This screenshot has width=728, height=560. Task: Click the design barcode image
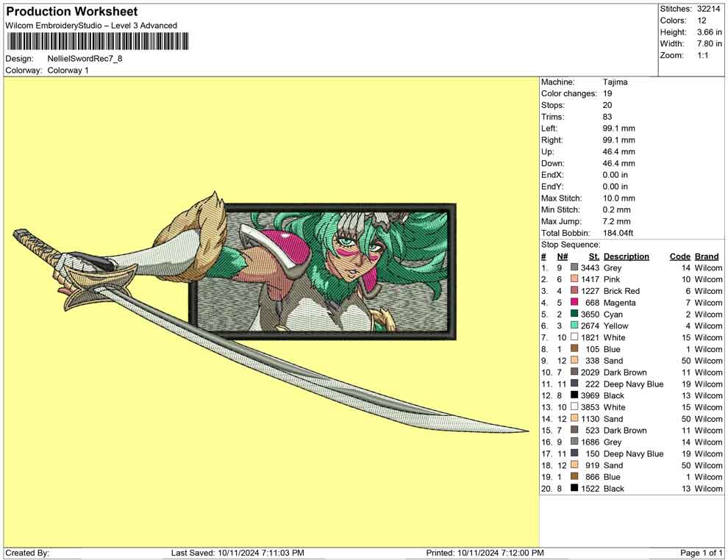(96, 40)
